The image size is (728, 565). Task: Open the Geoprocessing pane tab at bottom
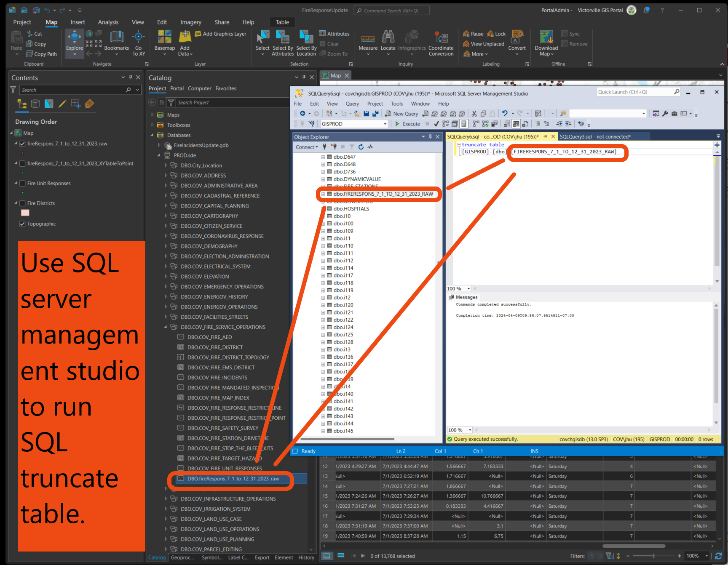pyautogui.click(x=182, y=557)
